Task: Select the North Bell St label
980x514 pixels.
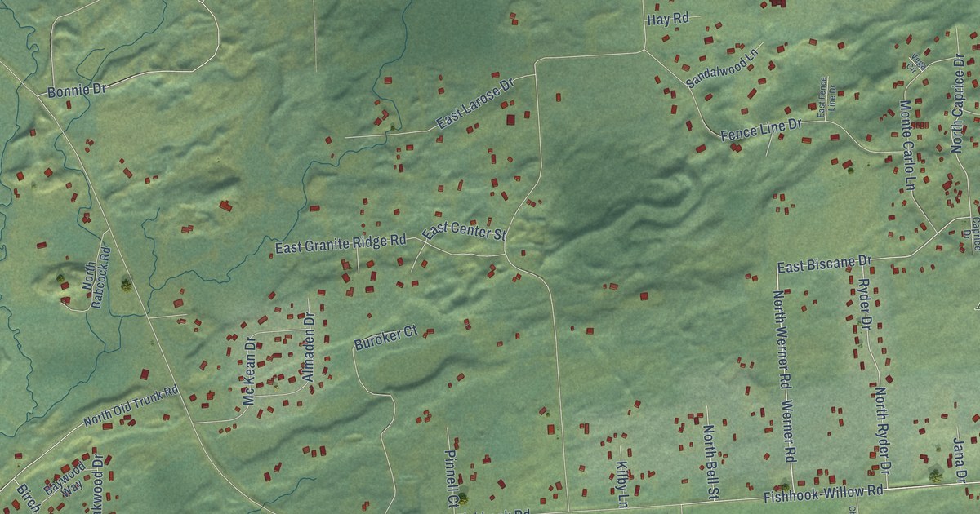Action: 710,462
